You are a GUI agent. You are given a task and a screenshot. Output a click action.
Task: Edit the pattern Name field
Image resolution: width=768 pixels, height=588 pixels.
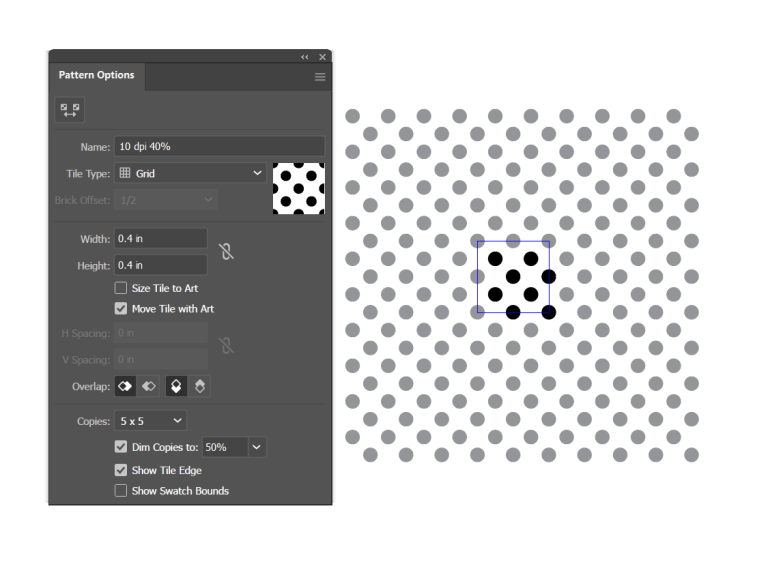coord(219,147)
